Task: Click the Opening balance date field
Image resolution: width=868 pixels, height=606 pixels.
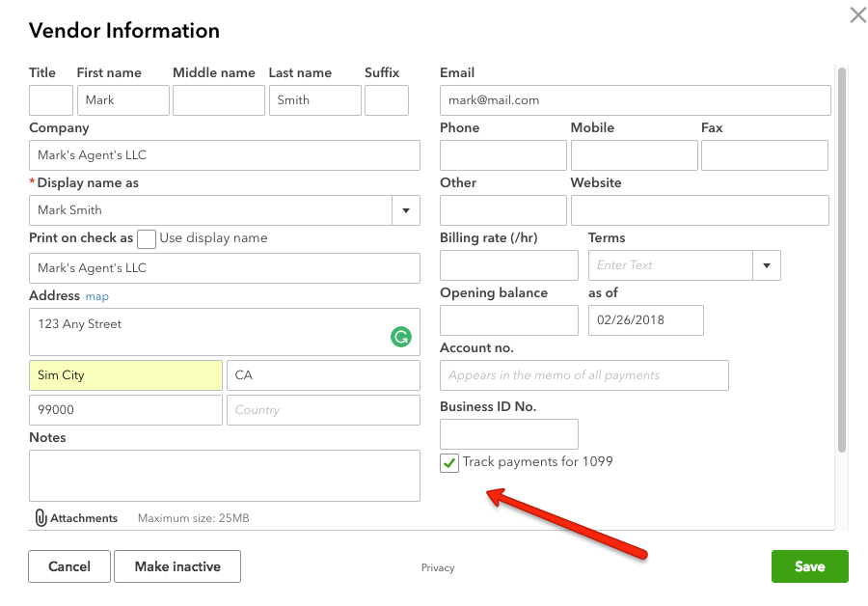Action: (645, 320)
